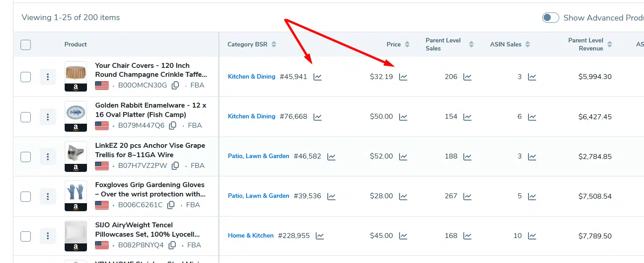
Task: View ASIN sales chart for Foxgloves Gloves
Action: click(532, 196)
